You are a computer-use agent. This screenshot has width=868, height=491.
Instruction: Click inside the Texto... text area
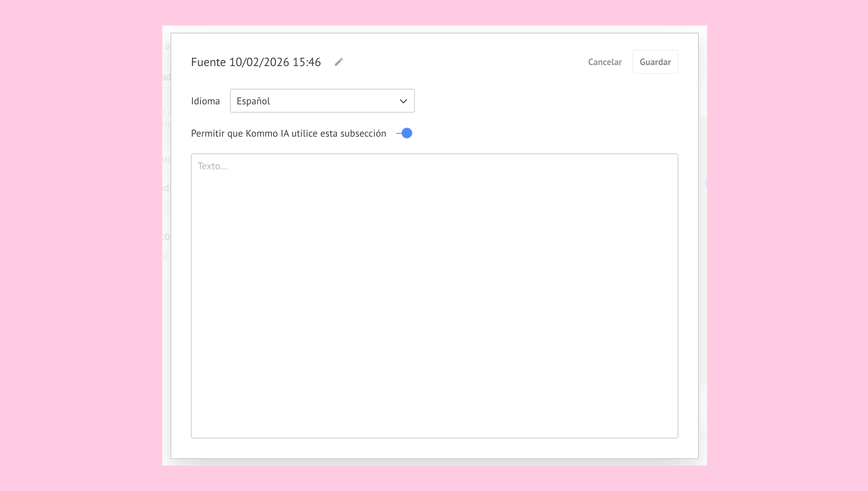coord(434,296)
